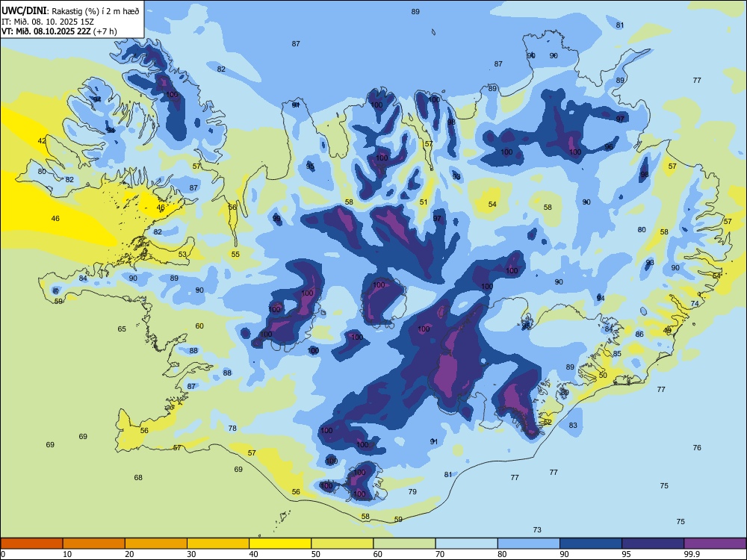747x560 pixels.
Task: Click the map value '68' over the sea
Action: 138,478
